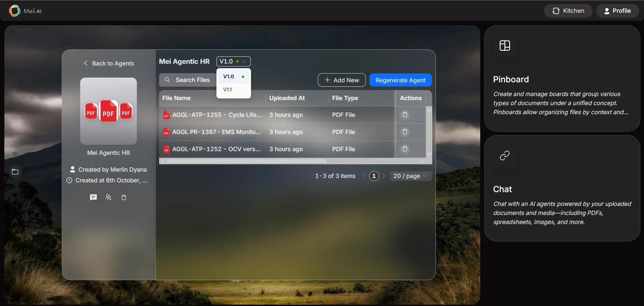This screenshot has height=306, width=644.
Task: Select version V1.1 from the dropdown list
Action: click(228, 90)
